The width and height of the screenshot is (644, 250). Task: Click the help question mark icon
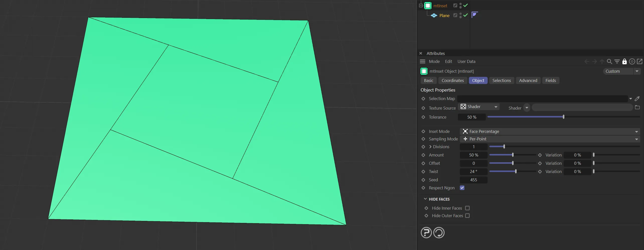coord(426,233)
